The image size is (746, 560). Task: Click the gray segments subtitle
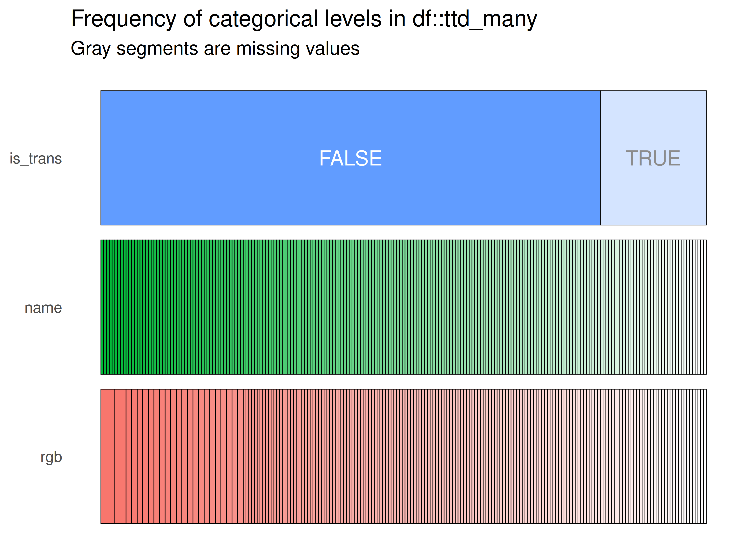click(x=215, y=49)
